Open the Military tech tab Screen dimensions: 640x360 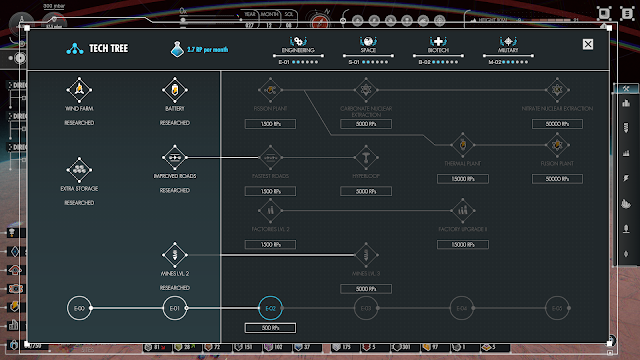tap(508, 51)
